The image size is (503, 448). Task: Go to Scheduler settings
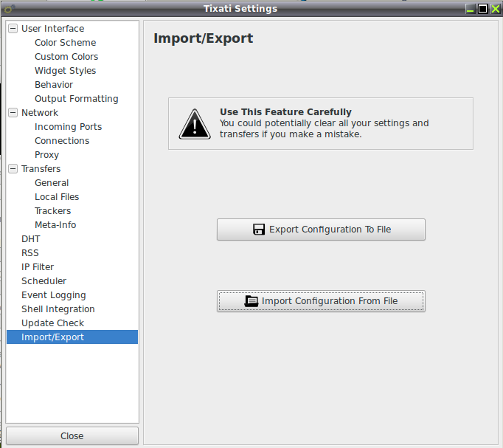pos(44,281)
